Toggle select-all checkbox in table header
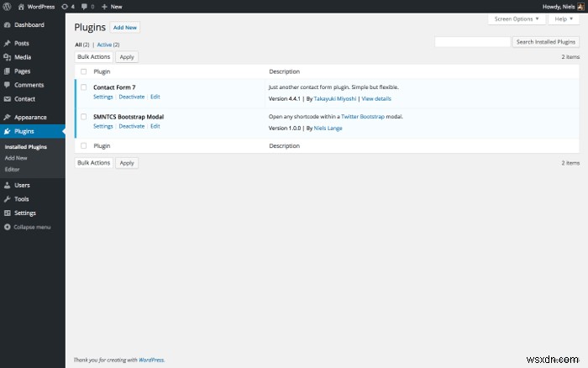This screenshot has width=588, height=368. 84,71
